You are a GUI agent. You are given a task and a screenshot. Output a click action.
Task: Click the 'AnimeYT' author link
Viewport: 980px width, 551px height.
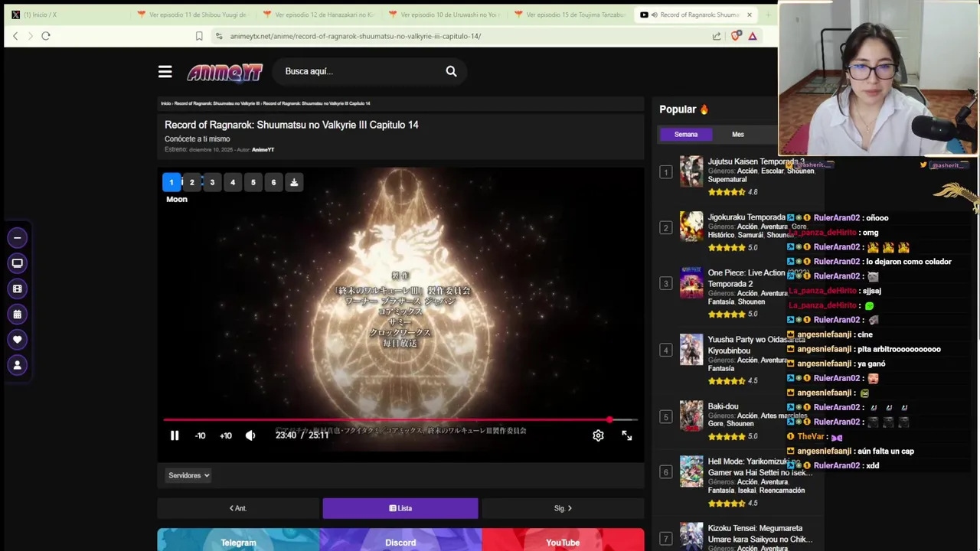[263, 150]
